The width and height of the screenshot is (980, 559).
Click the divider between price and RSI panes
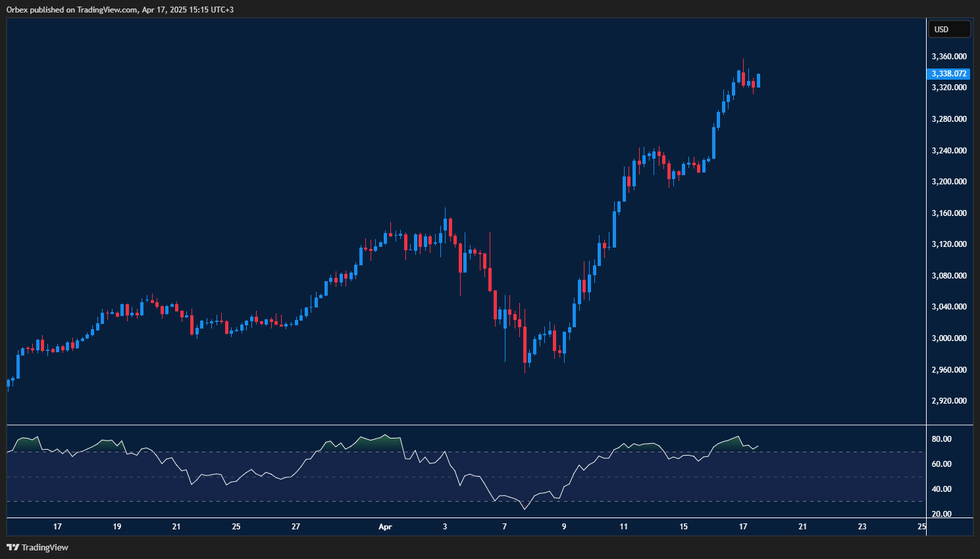point(466,425)
